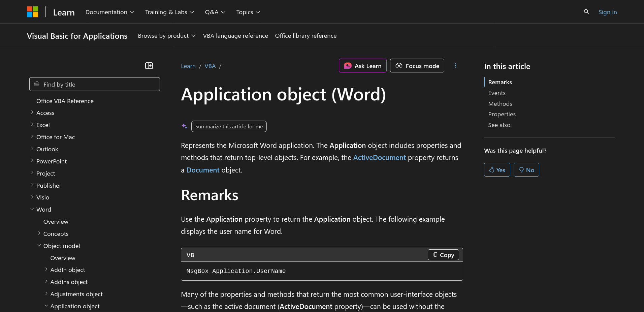Click the thumbs-up Yes feedback button

(x=497, y=170)
